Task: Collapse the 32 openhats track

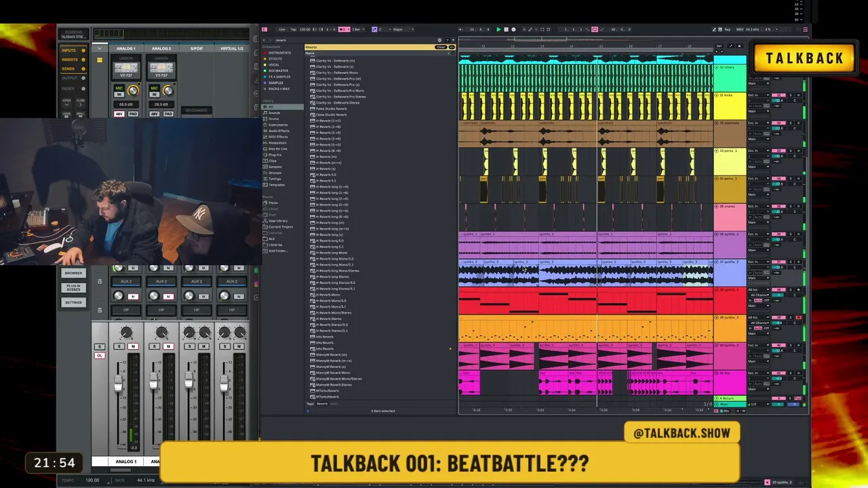Action: pyautogui.click(x=717, y=123)
